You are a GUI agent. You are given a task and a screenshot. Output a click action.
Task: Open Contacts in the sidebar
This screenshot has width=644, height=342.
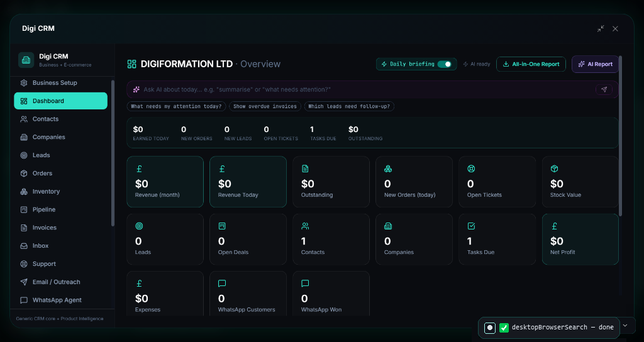61,119
